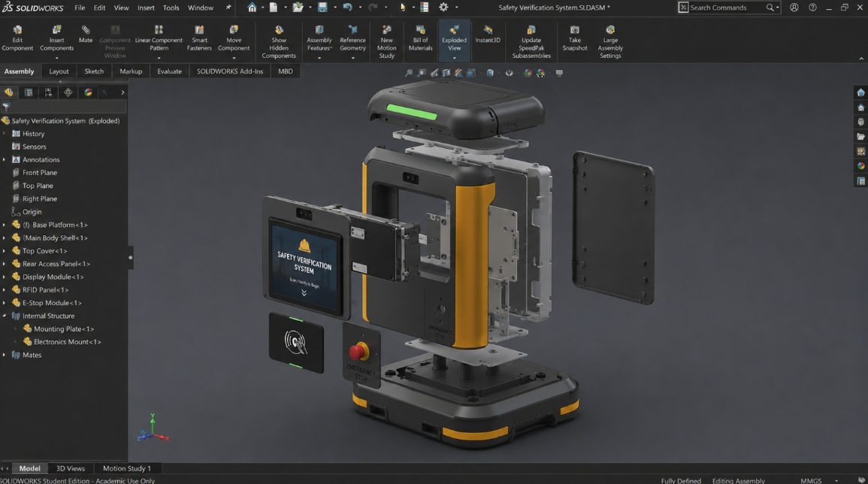Open the File menu
The height and width of the screenshot is (484, 868).
pyautogui.click(x=80, y=8)
